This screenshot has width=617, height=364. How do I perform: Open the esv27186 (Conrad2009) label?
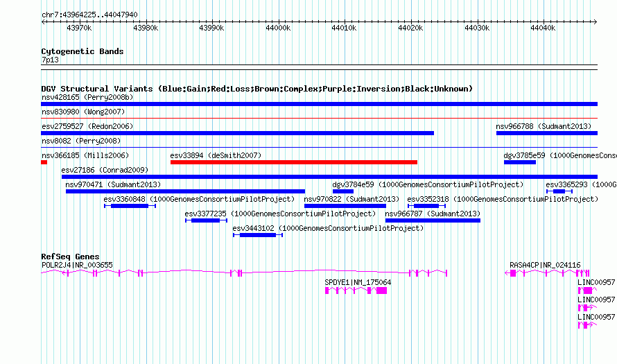click(105, 170)
